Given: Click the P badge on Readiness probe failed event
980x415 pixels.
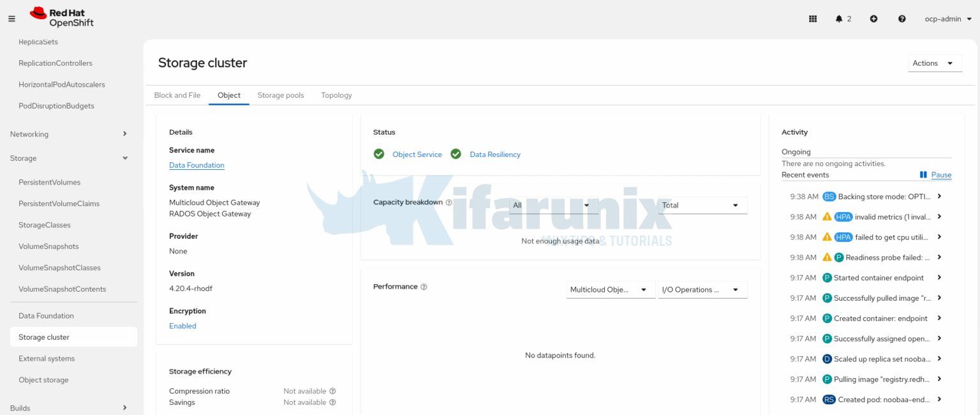Looking at the screenshot, I should (839, 257).
